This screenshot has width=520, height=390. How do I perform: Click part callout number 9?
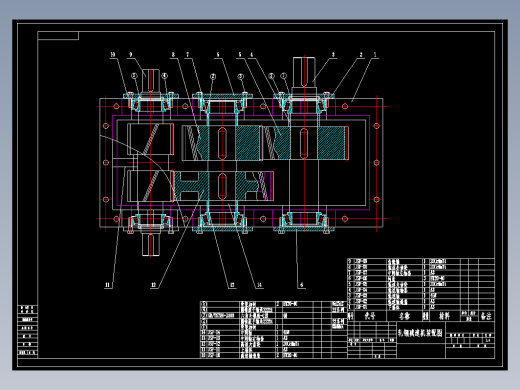click(x=131, y=55)
